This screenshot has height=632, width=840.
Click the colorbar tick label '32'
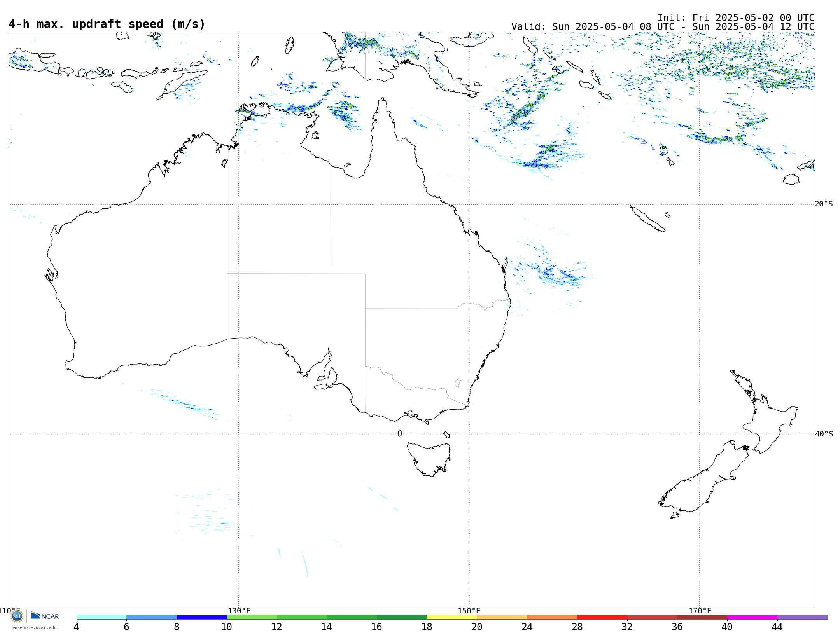point(627,627)
